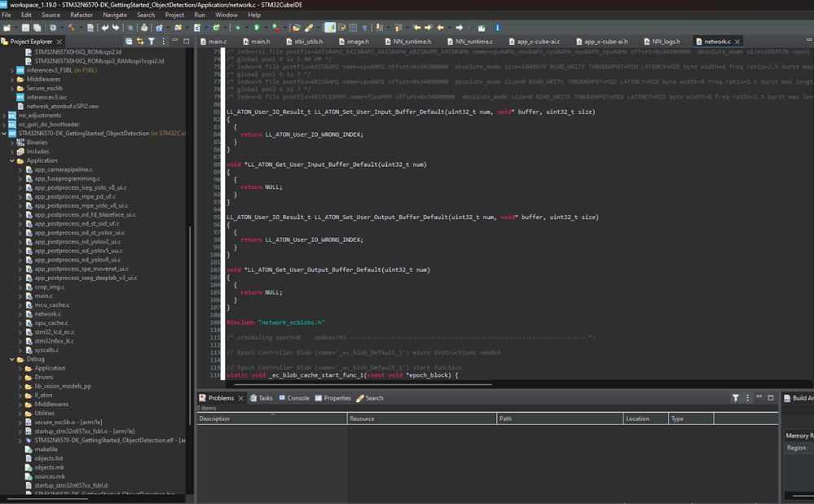814x504 pixels.
Task: Click Collapse All in Project Explorer
Action: pyautogui.click(x=129, y=42)
